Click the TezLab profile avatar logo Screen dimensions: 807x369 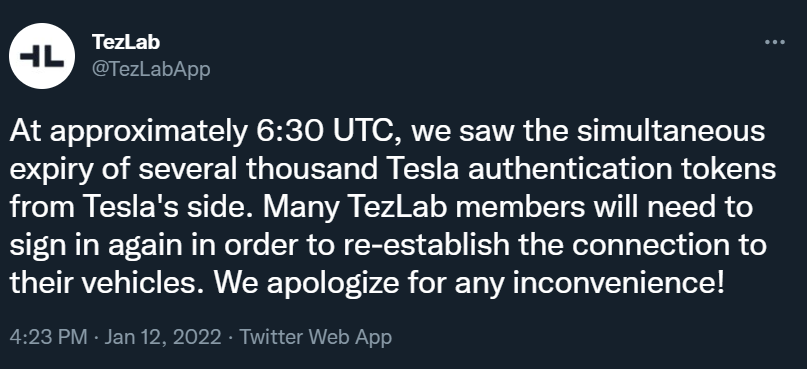point(42,56)
